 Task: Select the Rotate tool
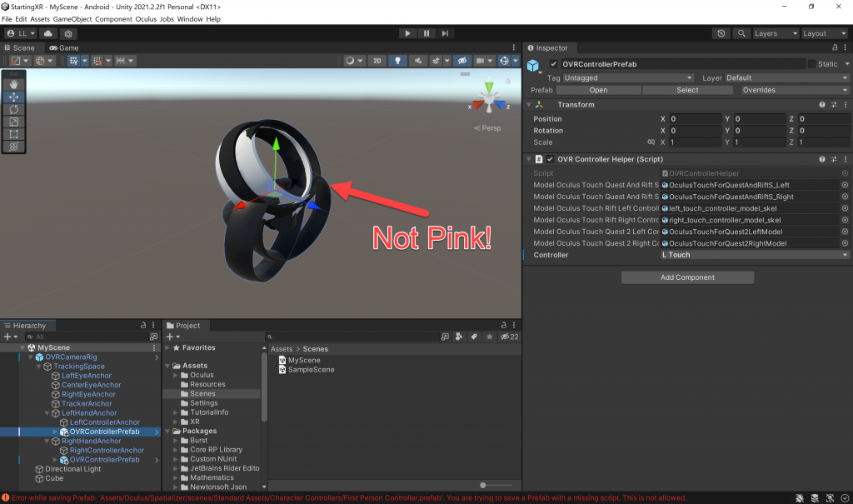[x=13, y=109]
